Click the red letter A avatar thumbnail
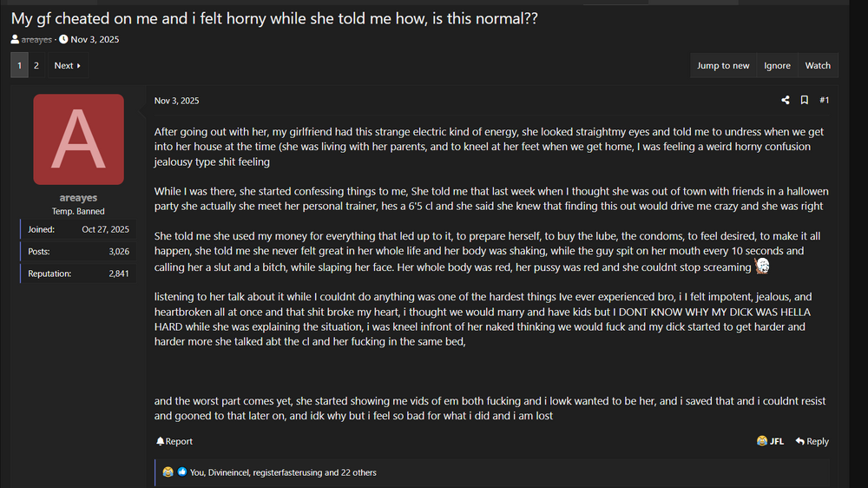The height and width of the screenshot is (488, 868). (78, 139)
